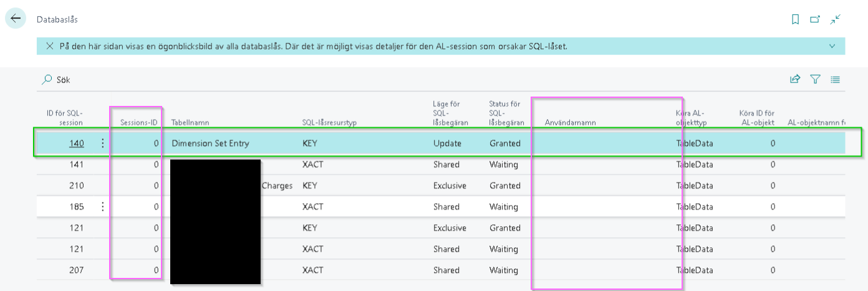The height and width of the screenshot is (291, 868).
Task: Select the Dimension Set Entry cell
Action: 210,143
